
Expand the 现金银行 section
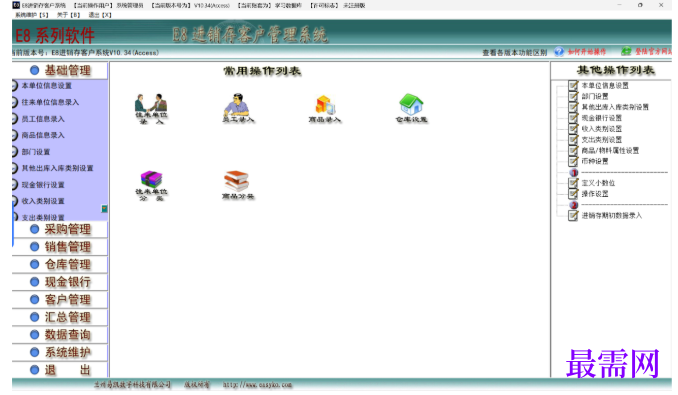tap(60, 282)
